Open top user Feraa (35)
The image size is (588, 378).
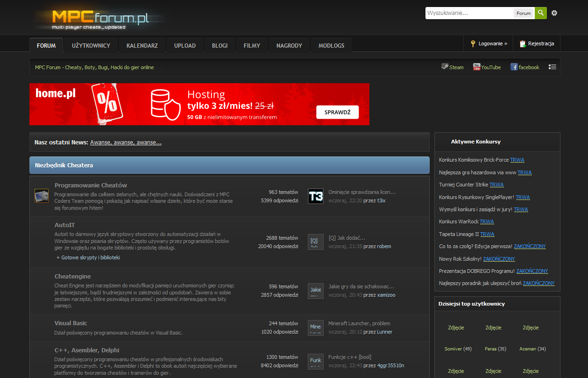tap(495, 349)
